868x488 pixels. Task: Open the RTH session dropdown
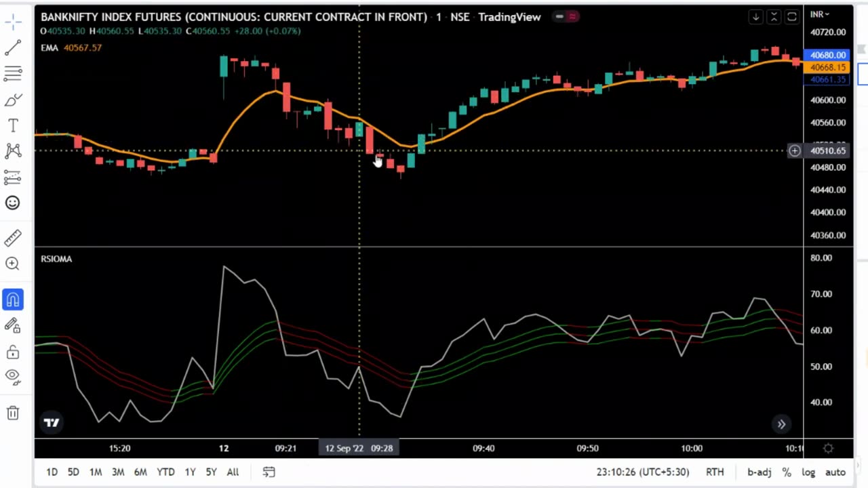click(x=715, y=472)
